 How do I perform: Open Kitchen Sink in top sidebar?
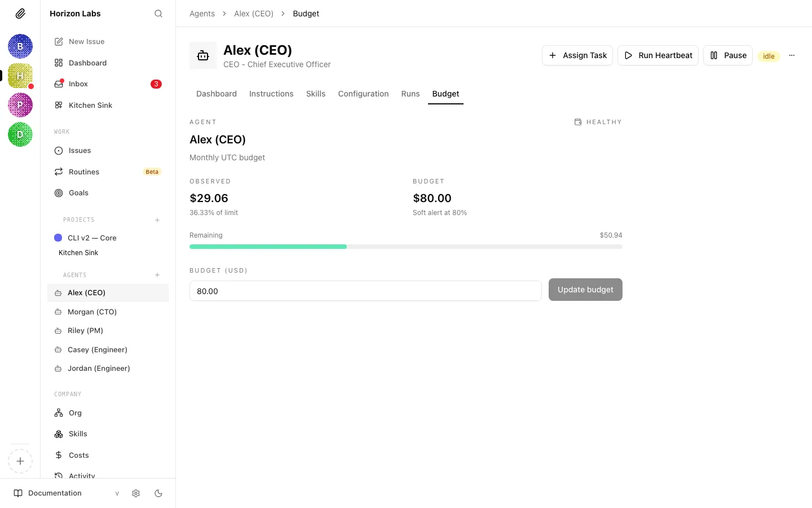pyautogui.click(x=108, y=105)
